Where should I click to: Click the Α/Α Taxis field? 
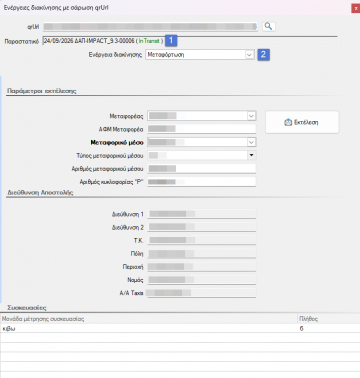point(202,293)
